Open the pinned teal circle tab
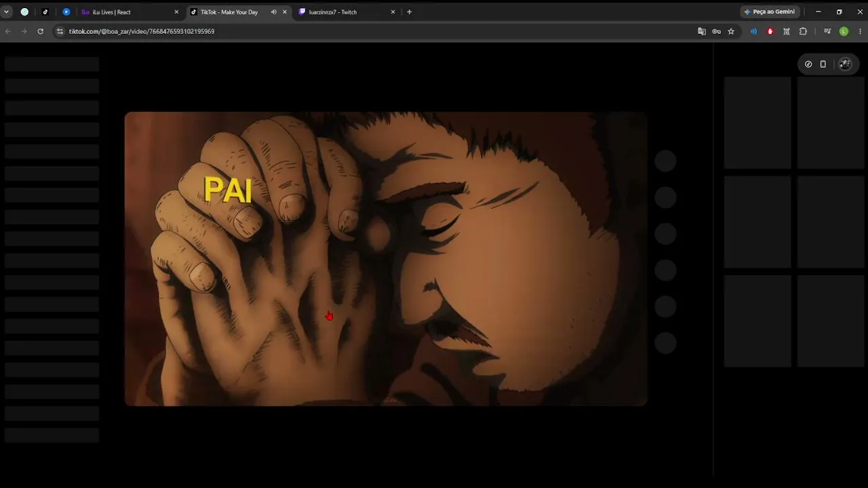 24,12
